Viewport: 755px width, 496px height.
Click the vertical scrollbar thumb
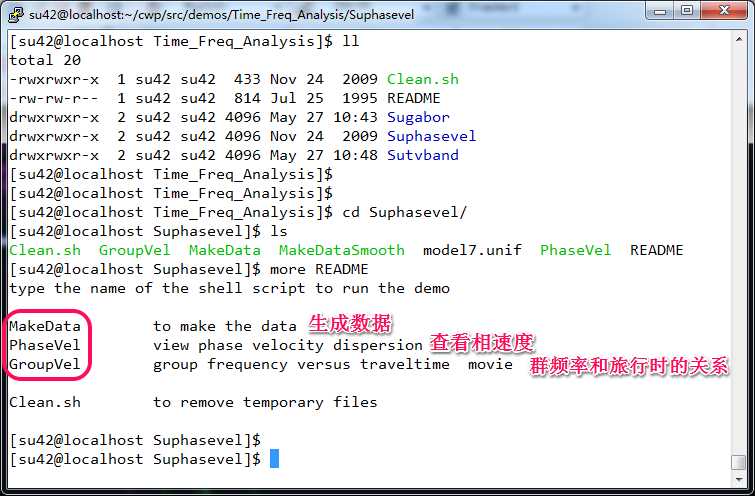739,462
